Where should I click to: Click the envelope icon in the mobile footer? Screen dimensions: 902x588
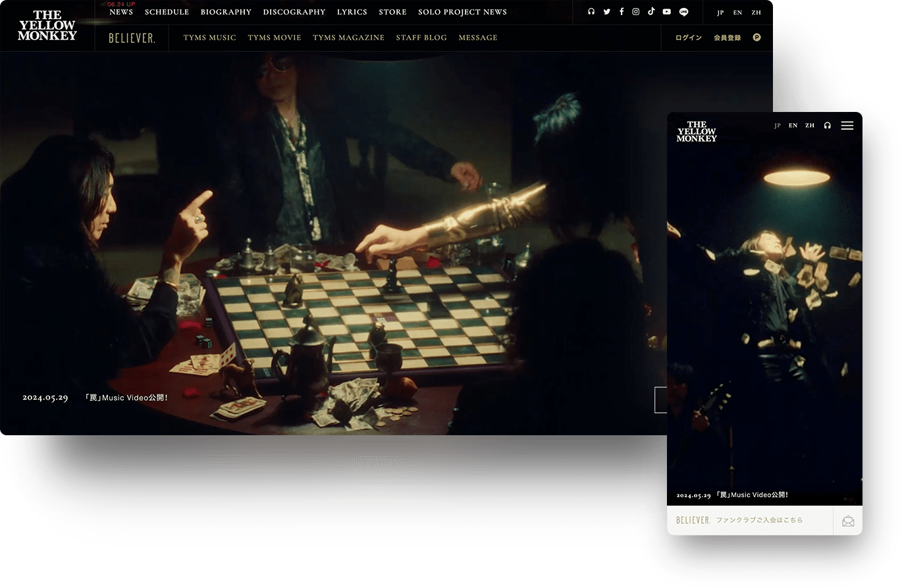pos(848,521)
